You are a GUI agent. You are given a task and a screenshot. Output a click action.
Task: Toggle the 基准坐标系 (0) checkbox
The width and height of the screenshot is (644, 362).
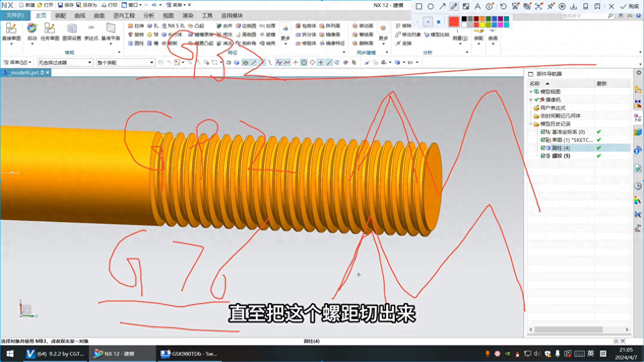coord(543,132)
